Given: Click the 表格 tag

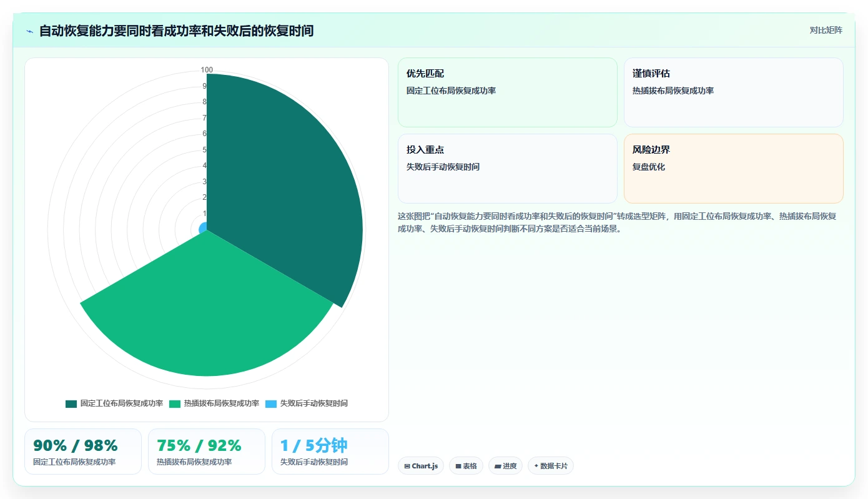Looking at the screenshot, I should coord(466,466).
